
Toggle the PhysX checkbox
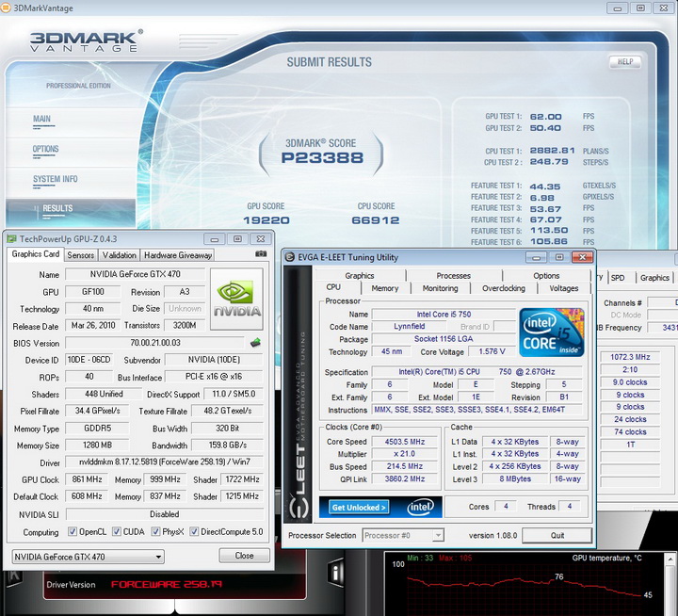(155, 531)
